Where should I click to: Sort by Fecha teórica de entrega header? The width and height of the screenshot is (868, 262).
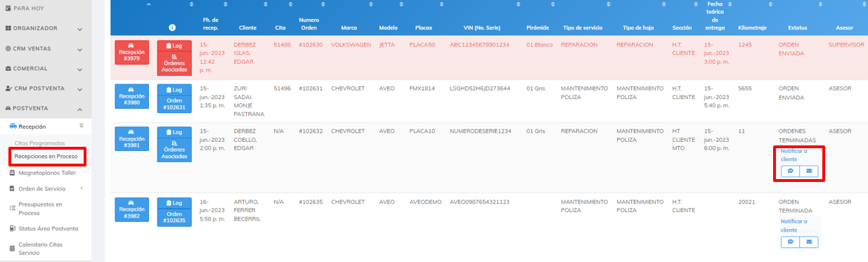point(715,17)
